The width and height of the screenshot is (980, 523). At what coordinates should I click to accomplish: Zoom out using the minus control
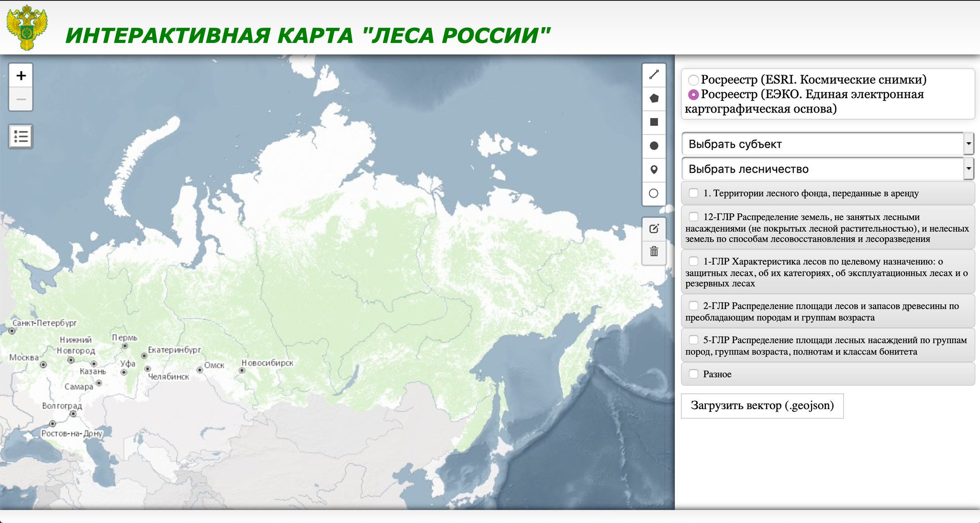21,99
